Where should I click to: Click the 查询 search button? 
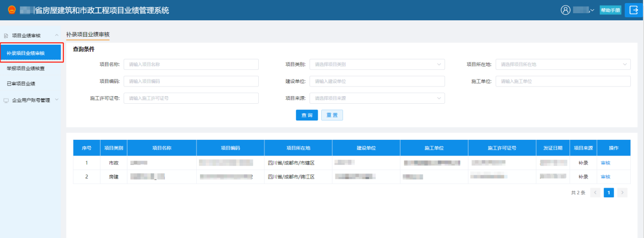tap(307, 115)
